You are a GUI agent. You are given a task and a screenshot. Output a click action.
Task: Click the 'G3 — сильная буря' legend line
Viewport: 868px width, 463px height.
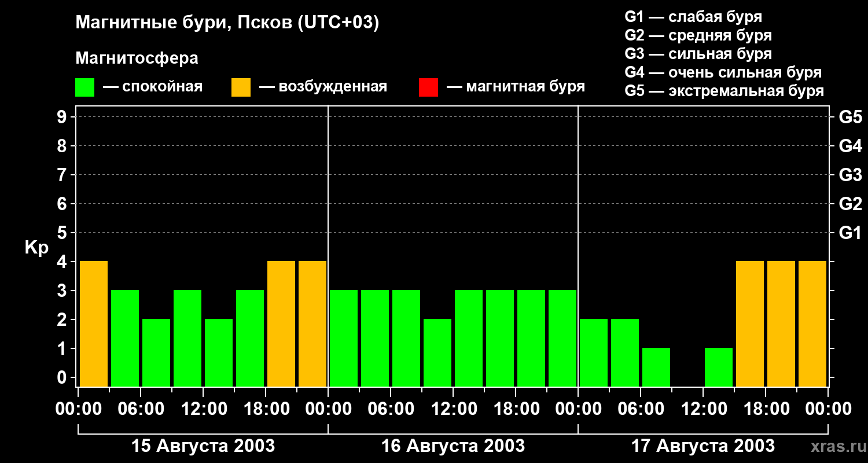698,54
